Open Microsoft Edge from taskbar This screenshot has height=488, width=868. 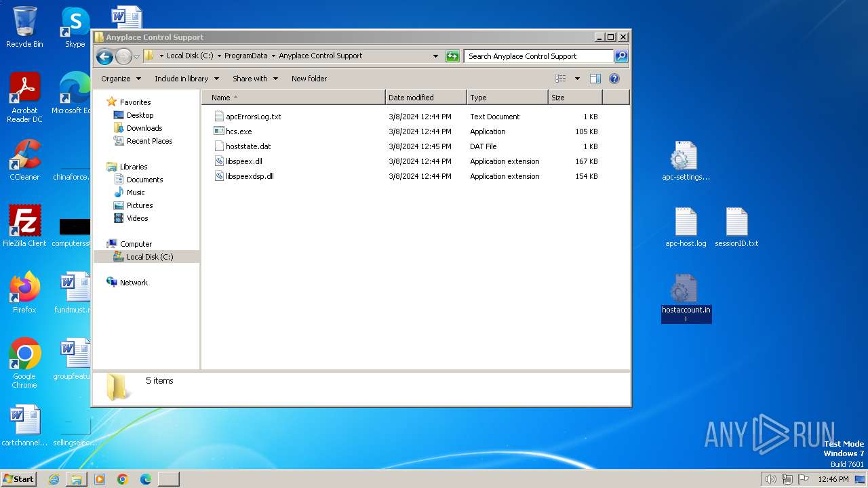[x=145, y=479]
